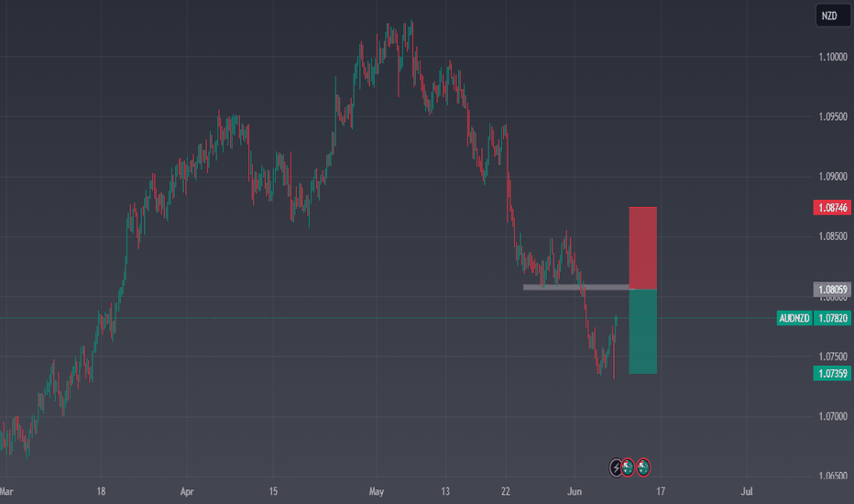Click the 1.09500 price axis label
The image size is (854, 504).
pyautogui.click(x=833, y=116)
